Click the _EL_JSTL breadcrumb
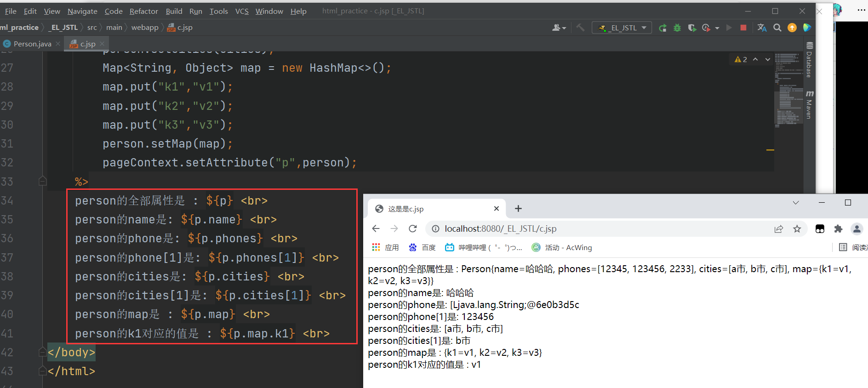 (x=63, y=28)
